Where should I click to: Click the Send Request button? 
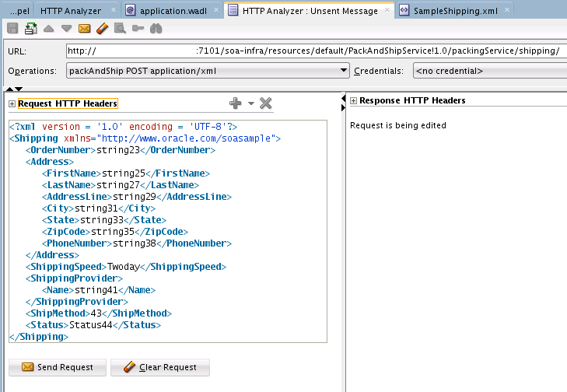coord(58,367)
